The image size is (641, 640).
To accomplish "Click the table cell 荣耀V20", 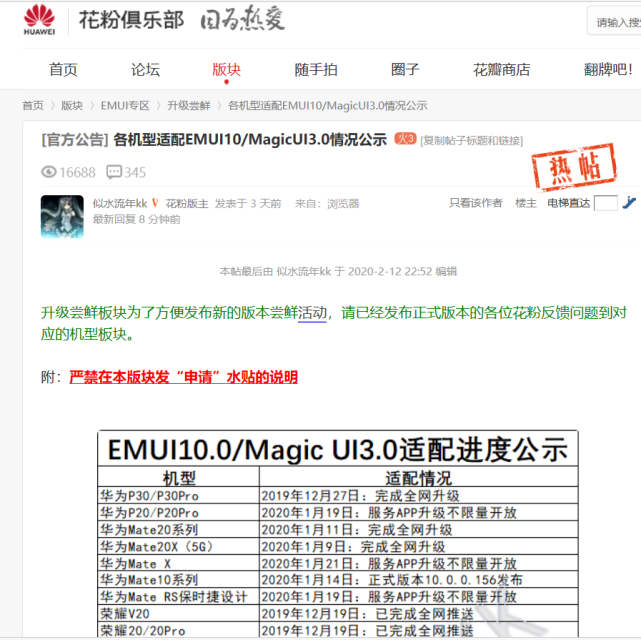I will click(x=179, y=613).
